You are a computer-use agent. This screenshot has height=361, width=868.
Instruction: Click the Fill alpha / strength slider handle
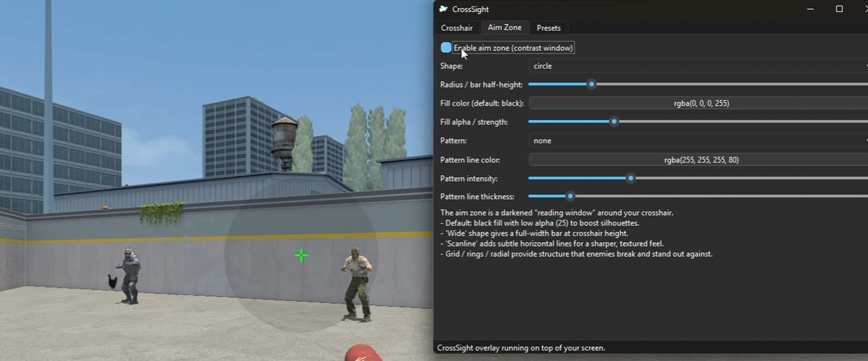(x=613, y=122)
